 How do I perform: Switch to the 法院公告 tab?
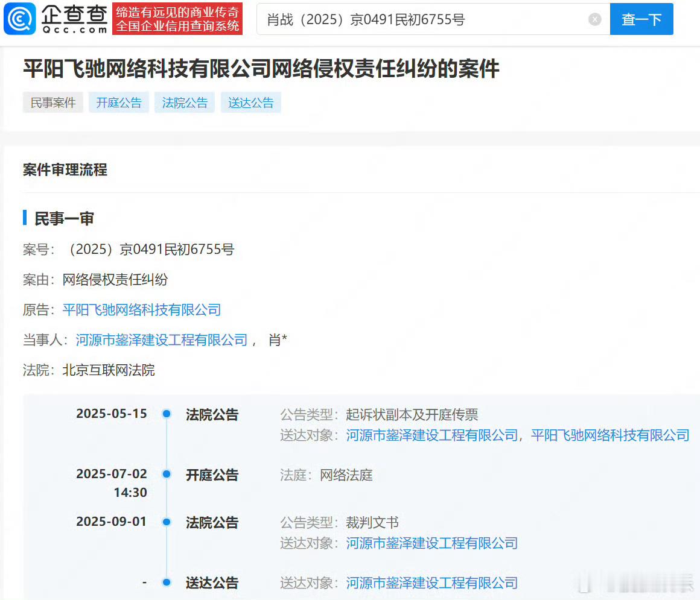185,102
